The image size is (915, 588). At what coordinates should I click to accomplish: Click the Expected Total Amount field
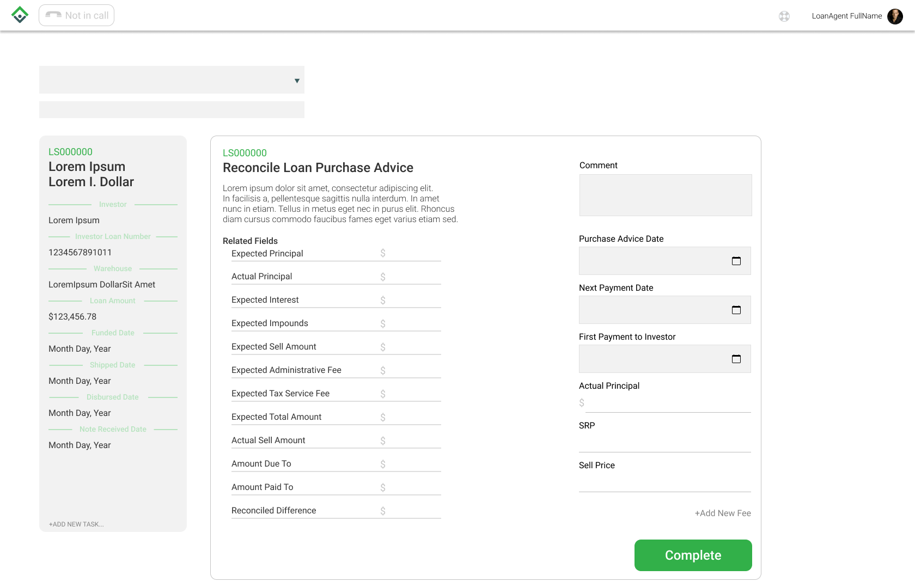coord(411,417)
